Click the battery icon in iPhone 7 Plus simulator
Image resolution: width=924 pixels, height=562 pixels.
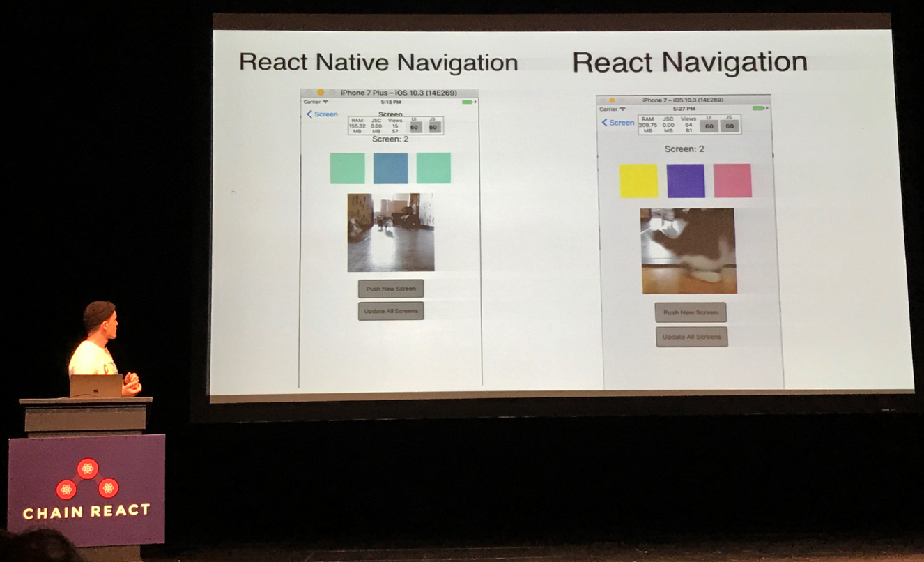click(468, 102)
